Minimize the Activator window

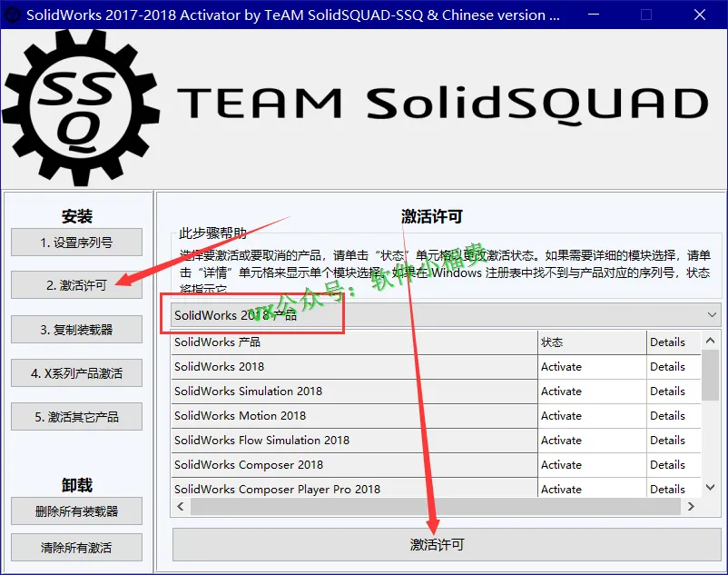(594, 15)
